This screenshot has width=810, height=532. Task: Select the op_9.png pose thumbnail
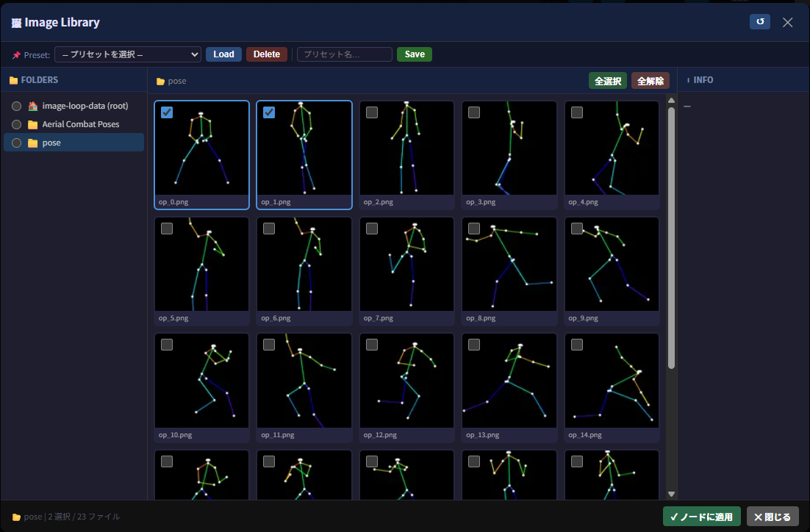pyautogui.click(x=612, y=265)
